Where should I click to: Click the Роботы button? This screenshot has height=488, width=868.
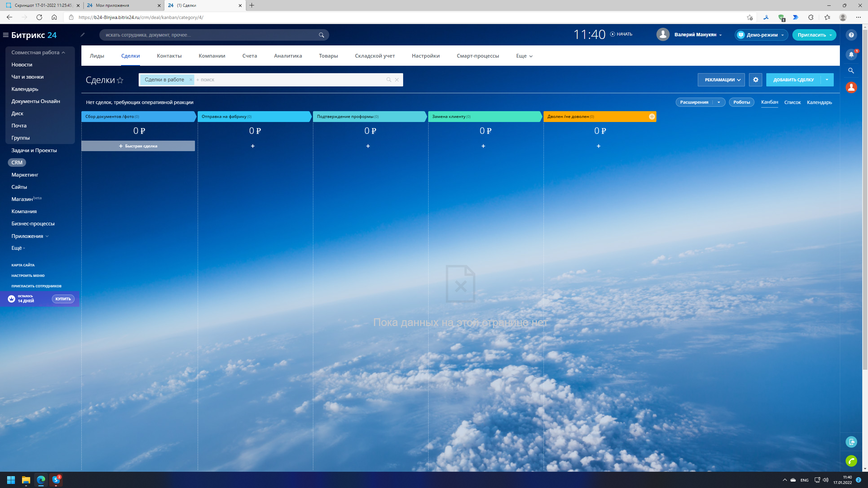(x=741, y=102)
